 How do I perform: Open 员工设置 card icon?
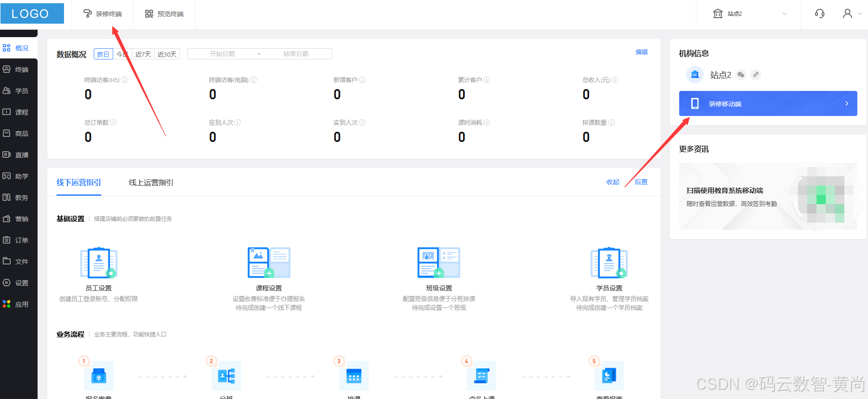(x=99, y=263)
